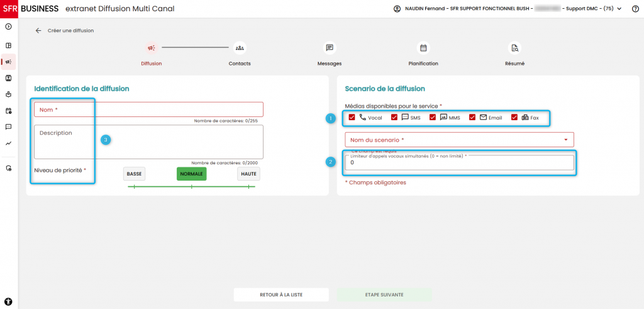
Task: Select the Résumé step label
Action: tap(514, 64)
